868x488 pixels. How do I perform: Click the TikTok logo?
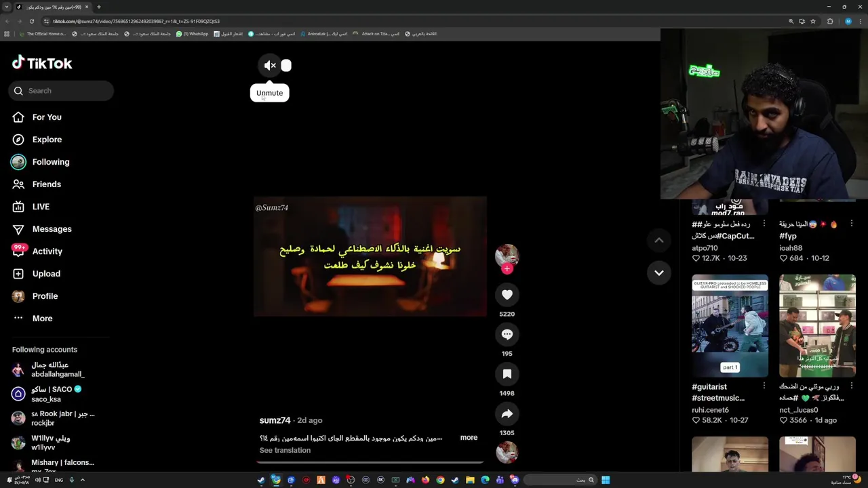(42, 63)
